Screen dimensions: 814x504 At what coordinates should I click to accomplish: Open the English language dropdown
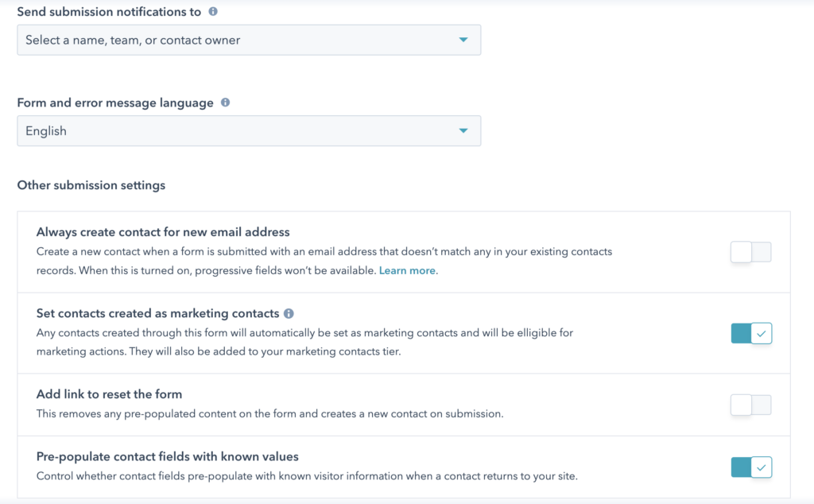[x=249, y=131]
